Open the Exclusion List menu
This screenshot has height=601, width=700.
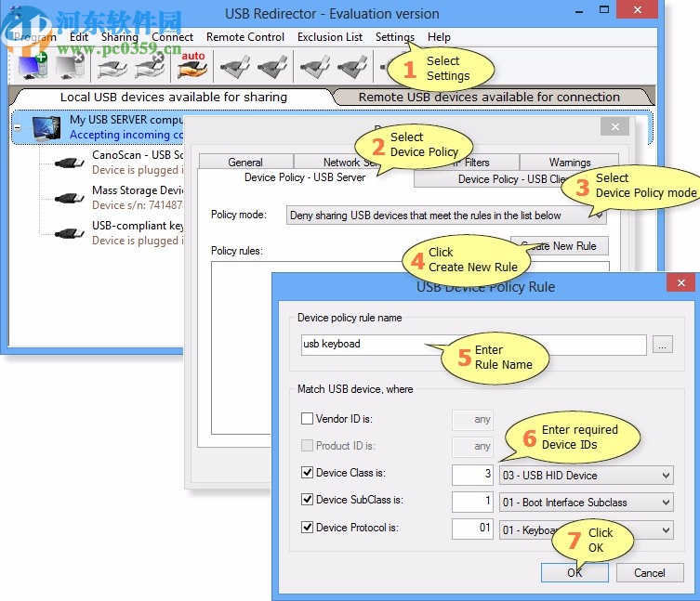pos(329,37)
